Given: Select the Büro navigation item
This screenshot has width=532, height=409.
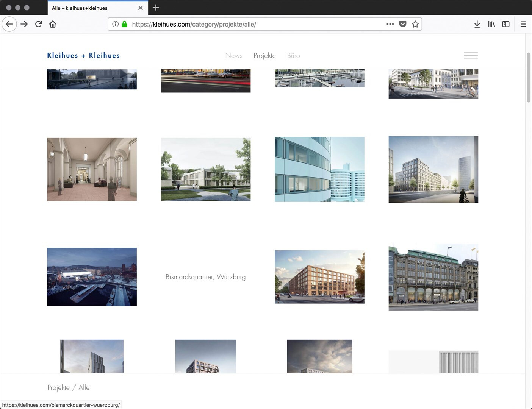Looking at the screenshot, I should coord(293,56).
